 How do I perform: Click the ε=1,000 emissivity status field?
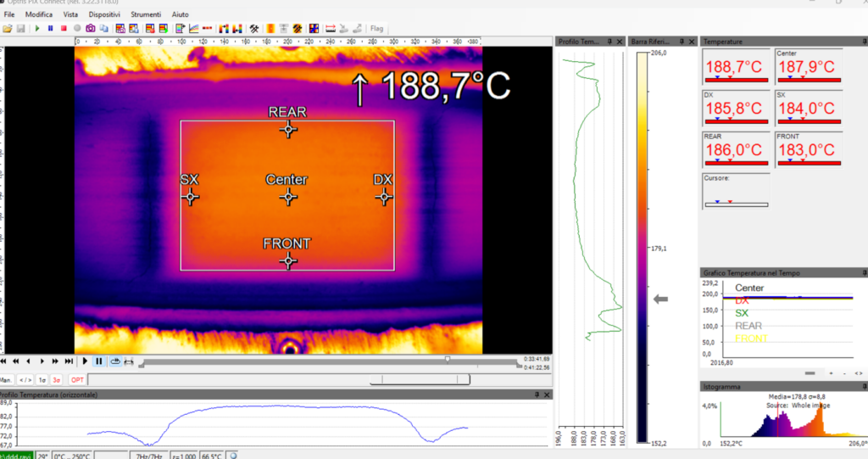pos(183,456)
